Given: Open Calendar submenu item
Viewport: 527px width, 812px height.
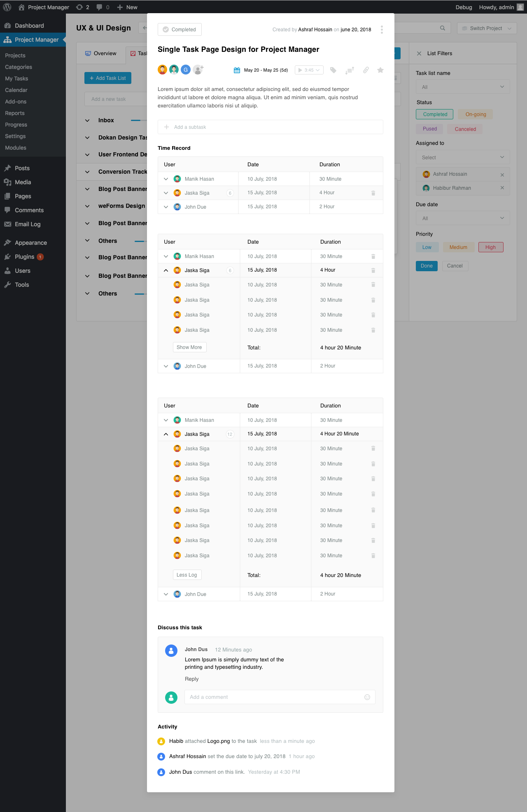Looking at the screenshot, I should (x=16, y=90).
